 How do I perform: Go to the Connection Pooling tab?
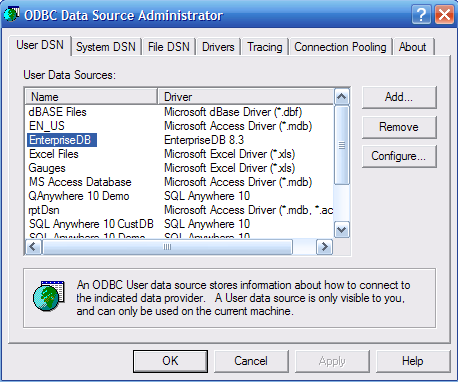(x=340, y=47)
